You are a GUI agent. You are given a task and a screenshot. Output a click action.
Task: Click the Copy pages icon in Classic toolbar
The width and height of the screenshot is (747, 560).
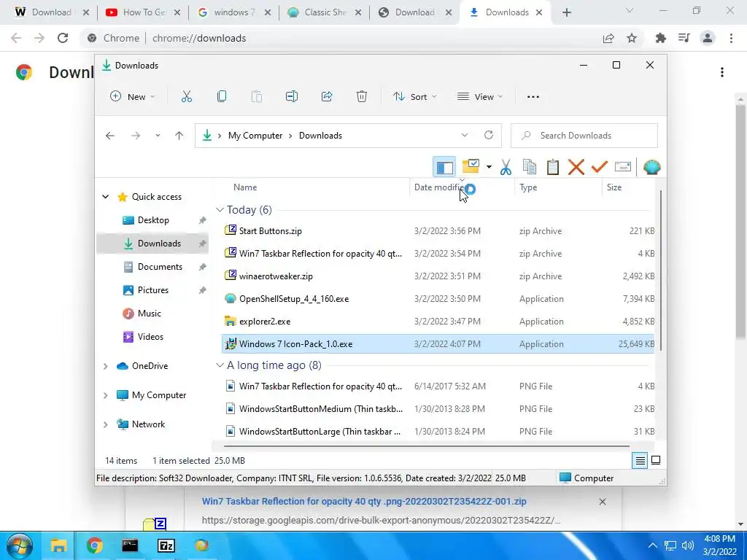click(x=530, y=167)
